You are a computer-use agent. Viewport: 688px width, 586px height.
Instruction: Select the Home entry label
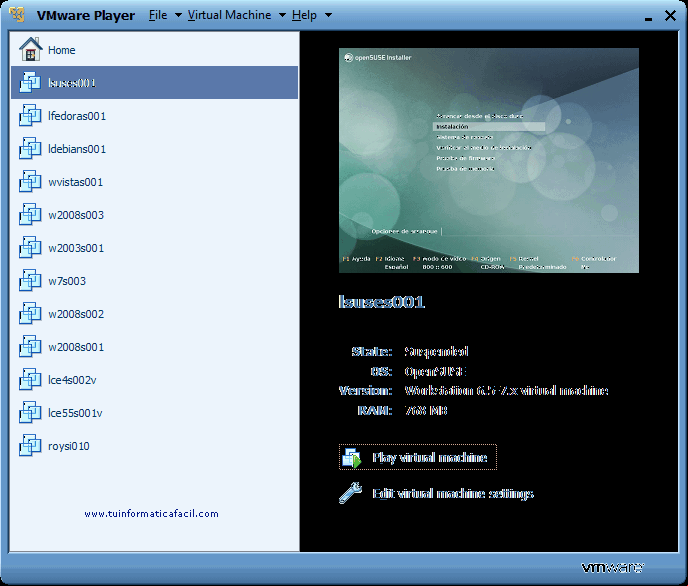click(x=61, y=50)
